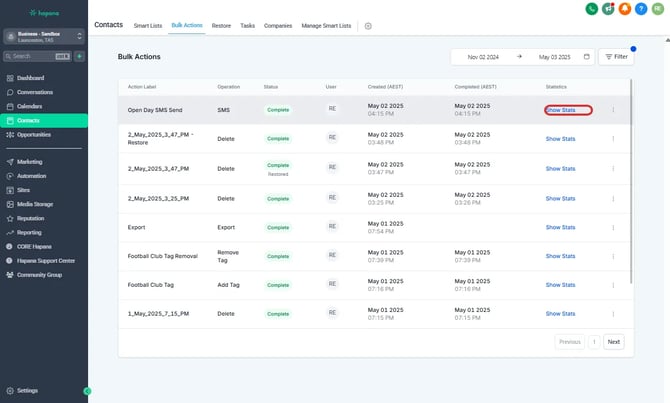670x403 pixels.
Task: Open Automation in the sidebar
Action: pos(32,175)
